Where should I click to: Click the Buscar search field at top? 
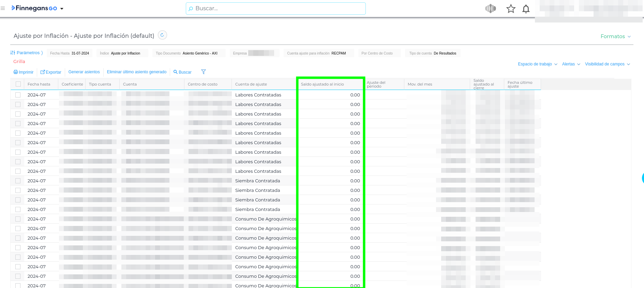275,9
